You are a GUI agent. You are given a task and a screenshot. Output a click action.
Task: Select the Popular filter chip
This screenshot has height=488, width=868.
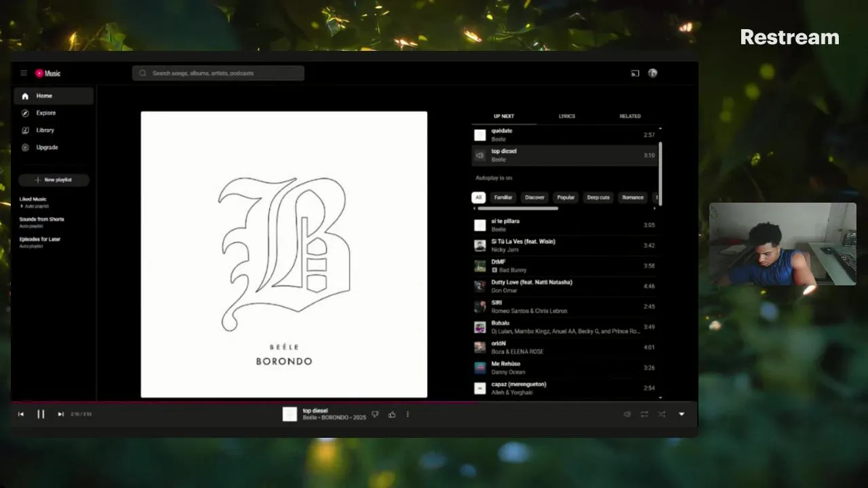[566, 197]
